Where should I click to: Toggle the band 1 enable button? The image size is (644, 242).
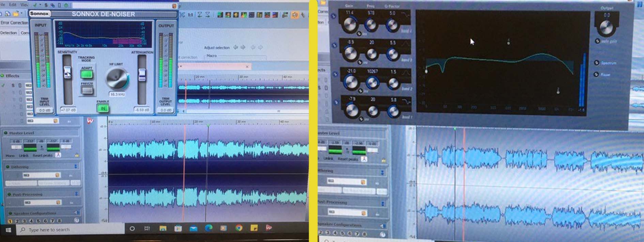pos(336,102)
